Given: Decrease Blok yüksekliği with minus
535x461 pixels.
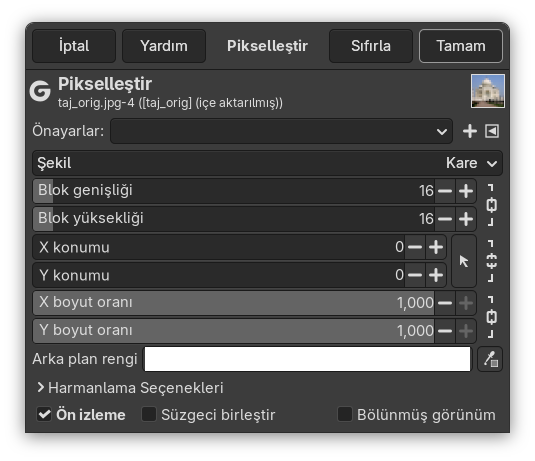Looking at the screenshot, I should coord(445,219).
